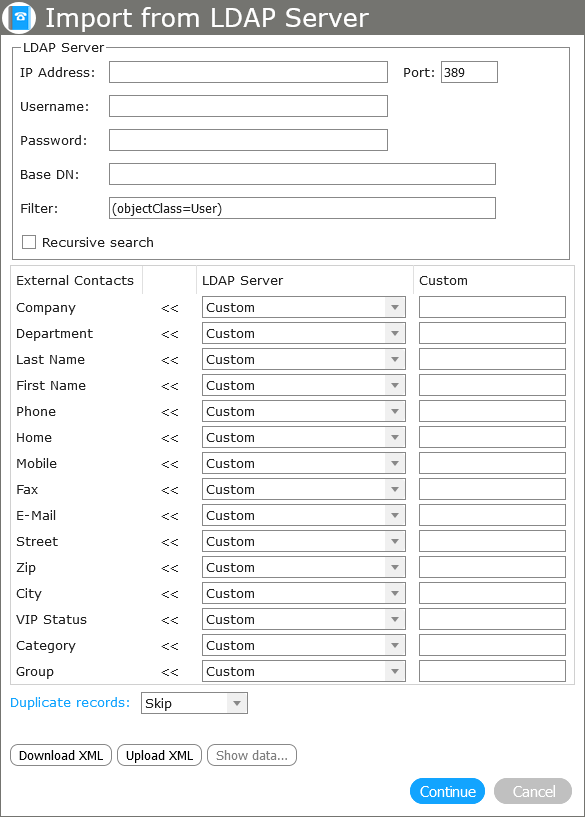Screen dimensions: 585x817
Task: Click the Continue button
Action: [447, 791]
